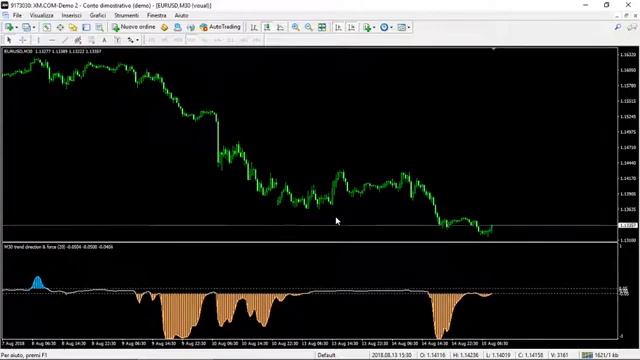This screenshot has width=640, height=360.
Task: Click the connection status 1621/1 kb indicator
Action: 600,355
